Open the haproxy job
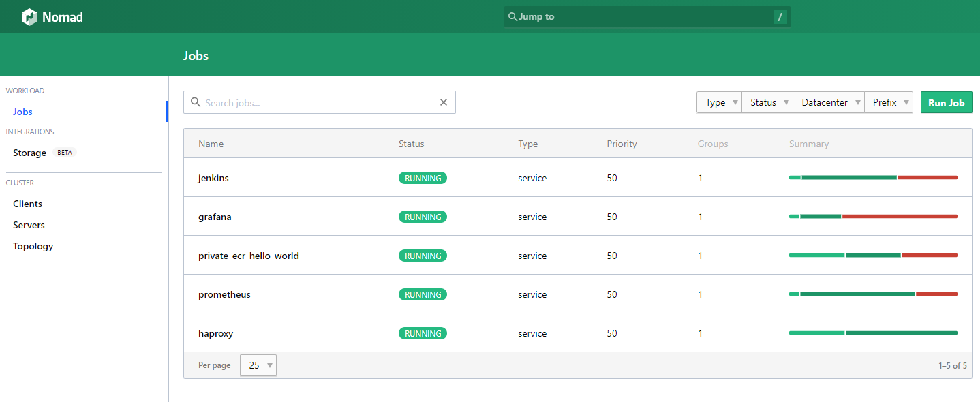 click(216, 333)
